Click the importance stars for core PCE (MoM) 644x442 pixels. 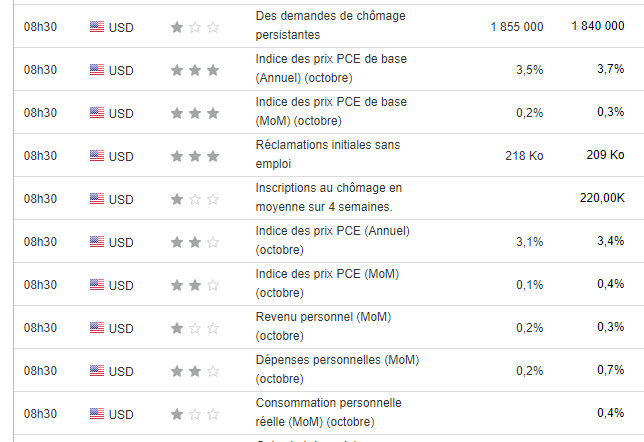(195, 113)
